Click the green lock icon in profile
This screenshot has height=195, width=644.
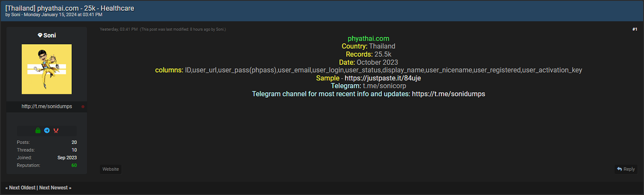38,130
